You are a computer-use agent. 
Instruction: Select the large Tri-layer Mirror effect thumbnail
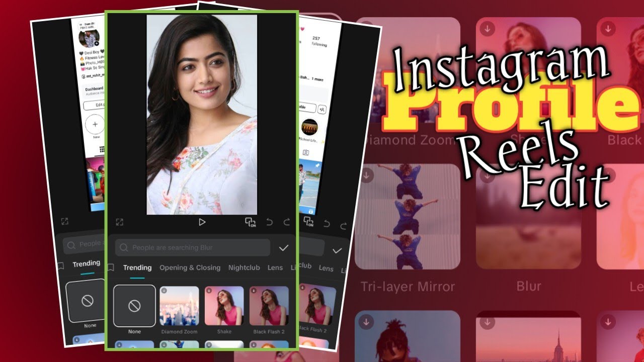coord(408,216)
